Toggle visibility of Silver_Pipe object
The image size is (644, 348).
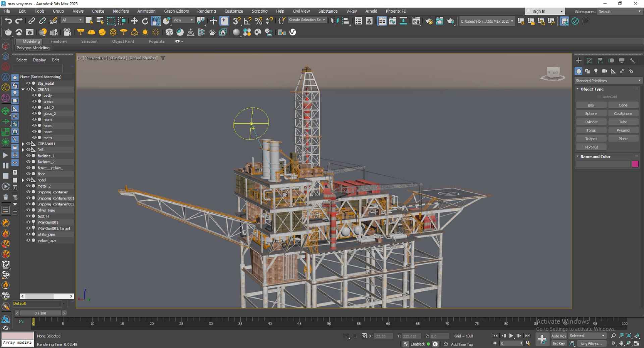pyautogui.click(x=28, y=210)
